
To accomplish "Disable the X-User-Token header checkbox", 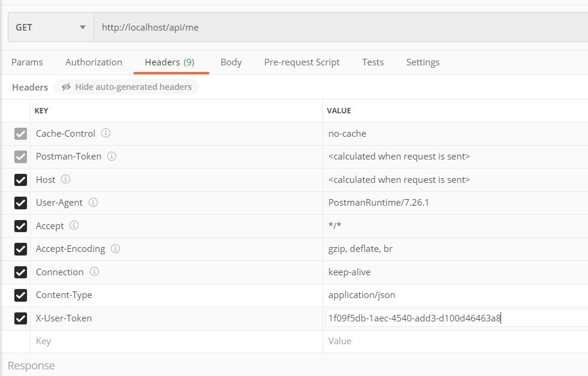I will [20, 318].
